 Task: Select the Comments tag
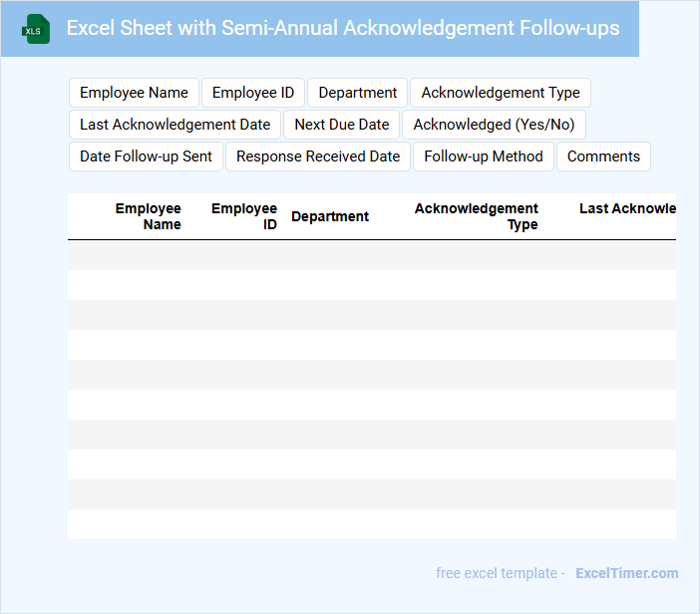603,156
